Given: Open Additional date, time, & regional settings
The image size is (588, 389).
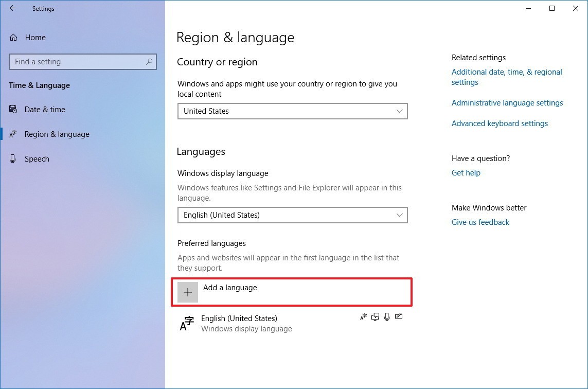Looking at the screenshot, I should [x=507, y=77].
